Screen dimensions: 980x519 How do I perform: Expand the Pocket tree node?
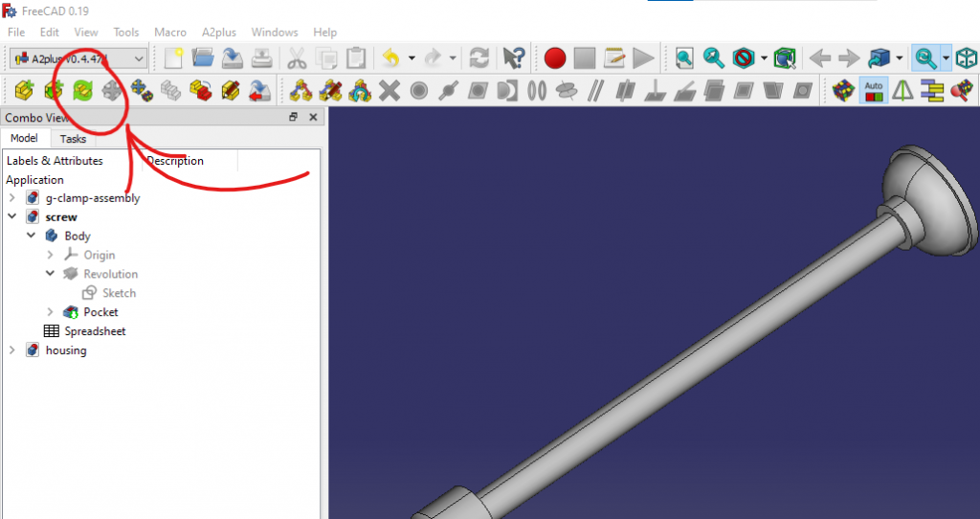coord(50,311)
